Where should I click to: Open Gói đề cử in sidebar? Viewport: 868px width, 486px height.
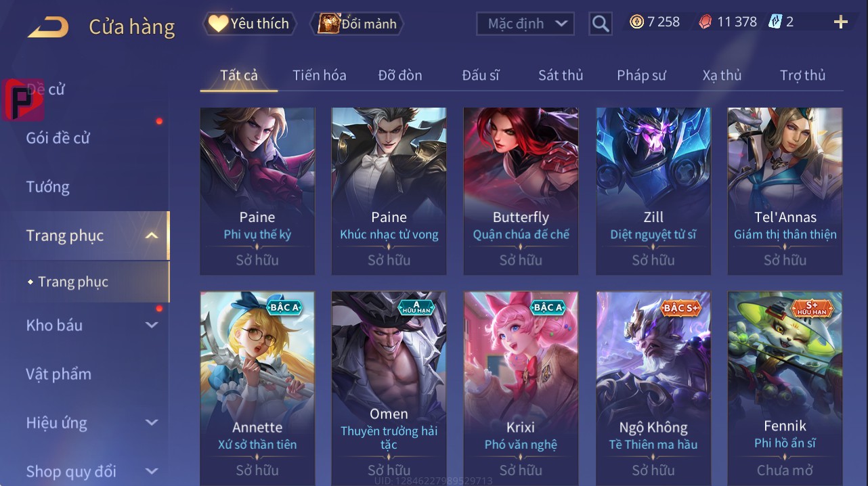coord(58,138)
